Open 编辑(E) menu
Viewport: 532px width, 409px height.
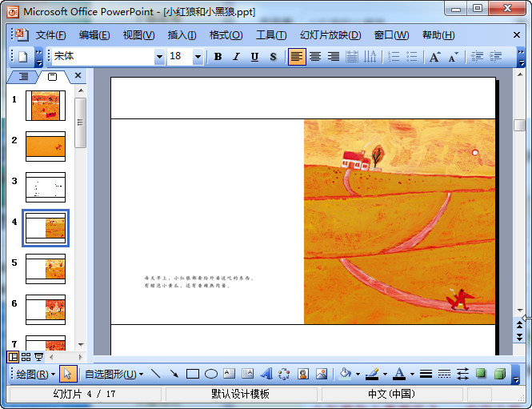94,35
